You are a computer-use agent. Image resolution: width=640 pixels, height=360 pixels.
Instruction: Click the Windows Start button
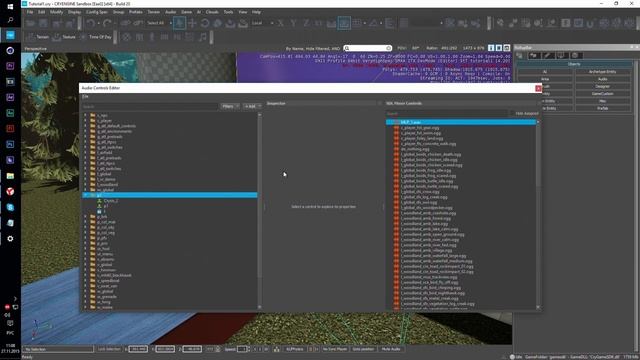pos(10,6)
